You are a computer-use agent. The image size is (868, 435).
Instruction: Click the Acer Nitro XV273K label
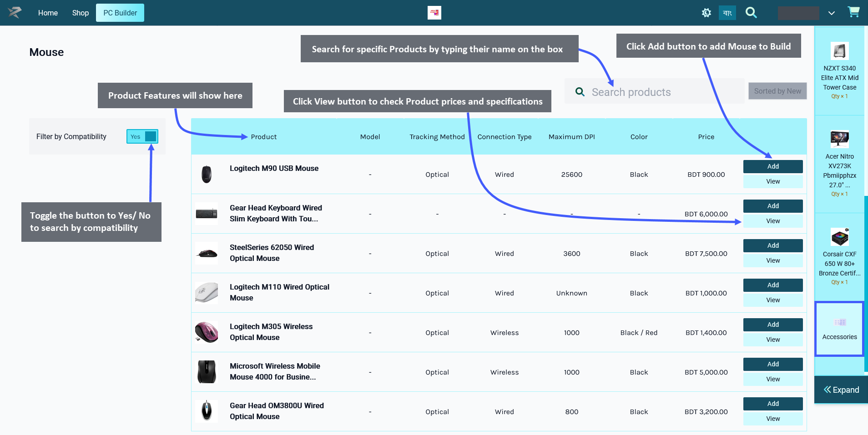coord(839,170)
